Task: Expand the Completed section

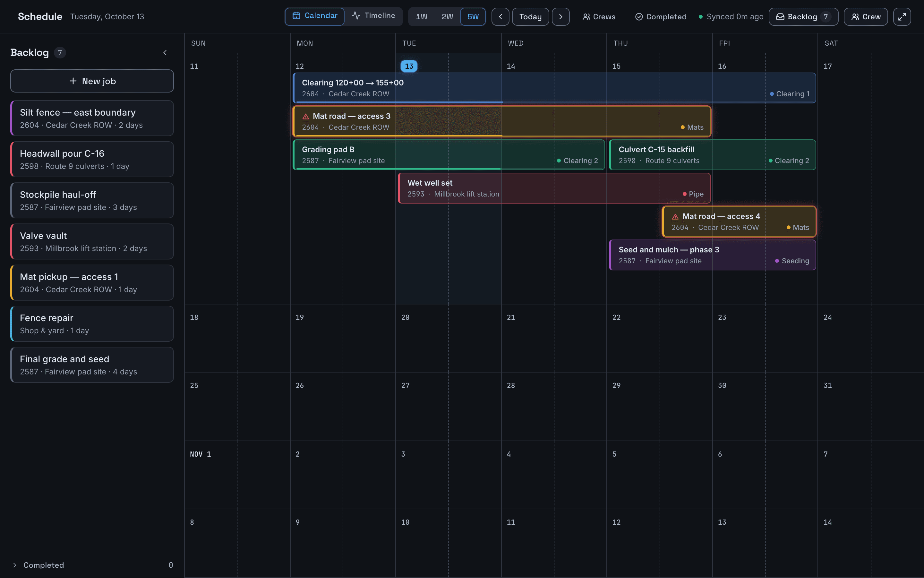Action: point(92,565)
